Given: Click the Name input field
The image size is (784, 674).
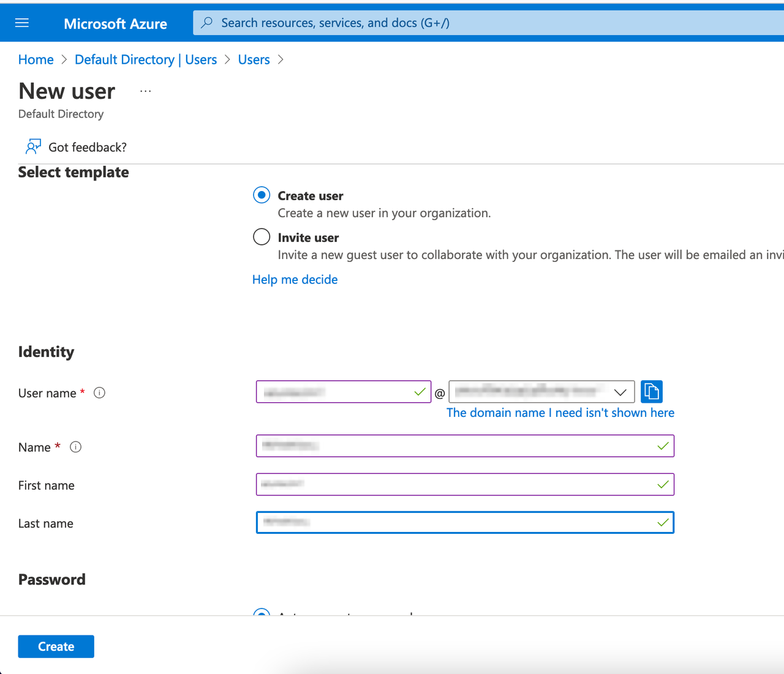Looking at the screenshot, I should [x=465, y=446].
